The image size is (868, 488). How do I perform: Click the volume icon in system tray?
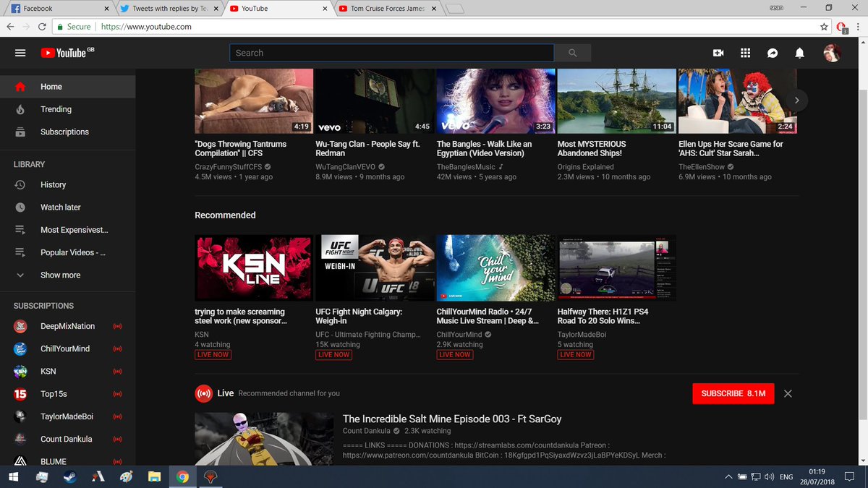pyautogui.click(x=769, y=477)
